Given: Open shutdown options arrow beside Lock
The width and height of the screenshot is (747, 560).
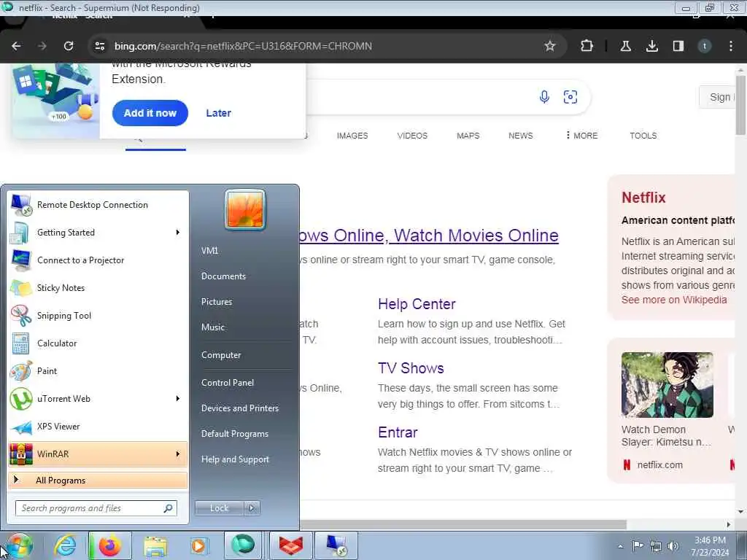Looking at the screenshot, I should click(x=252, y=508).
